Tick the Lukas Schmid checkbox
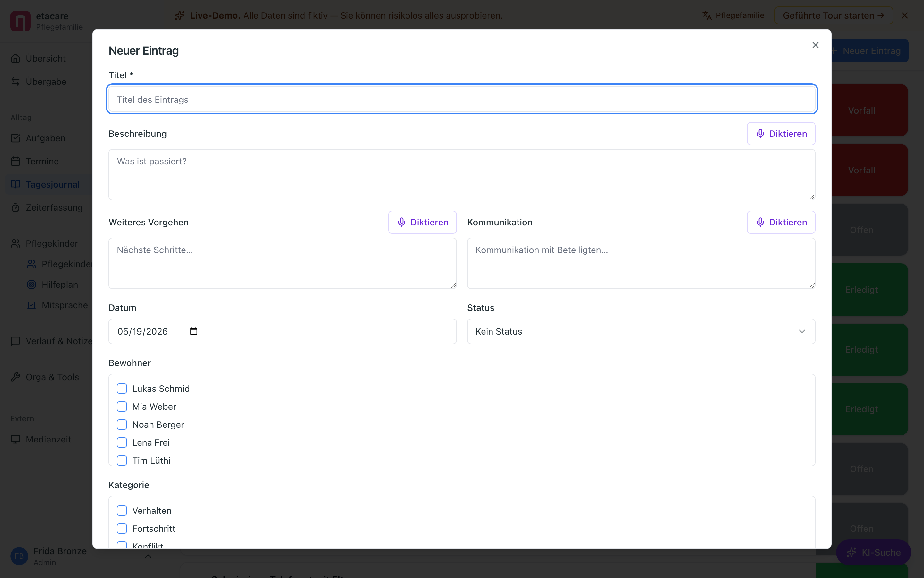This screenshot has width=924, height=578. [122, 389]
